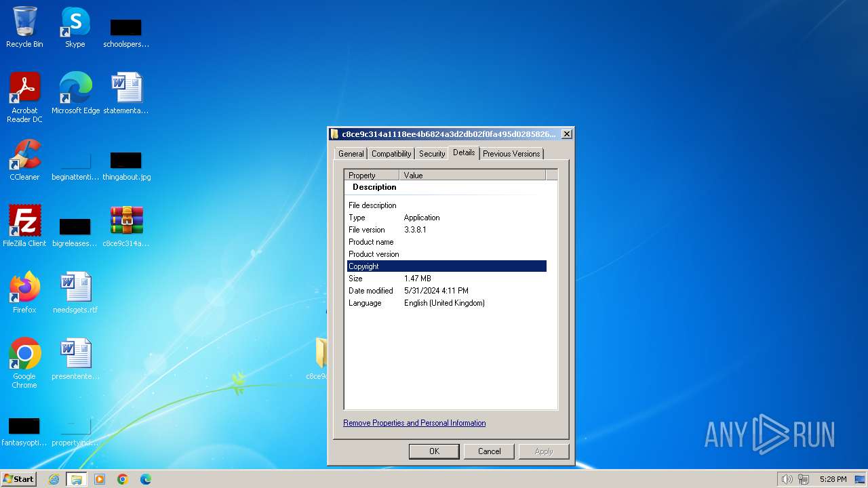
Task: Open File Explorer from the taskbar
Action: (x=77, y=479)
